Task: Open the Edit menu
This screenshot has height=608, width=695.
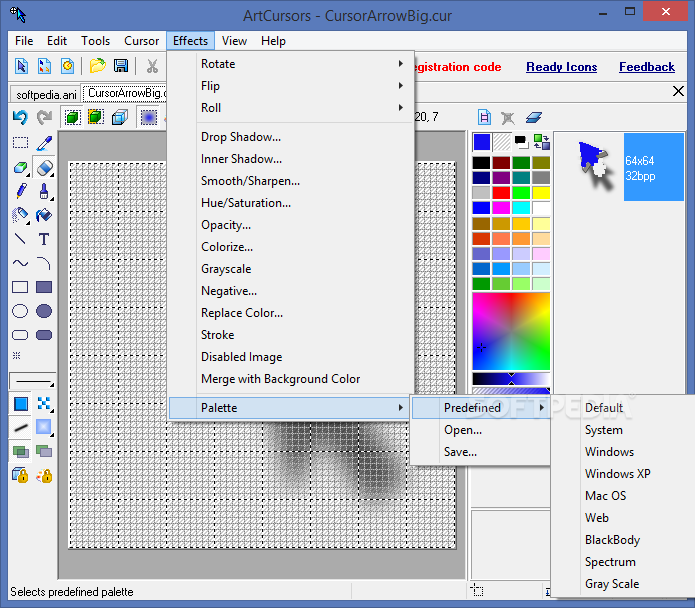Action: (x=57, y=41)
